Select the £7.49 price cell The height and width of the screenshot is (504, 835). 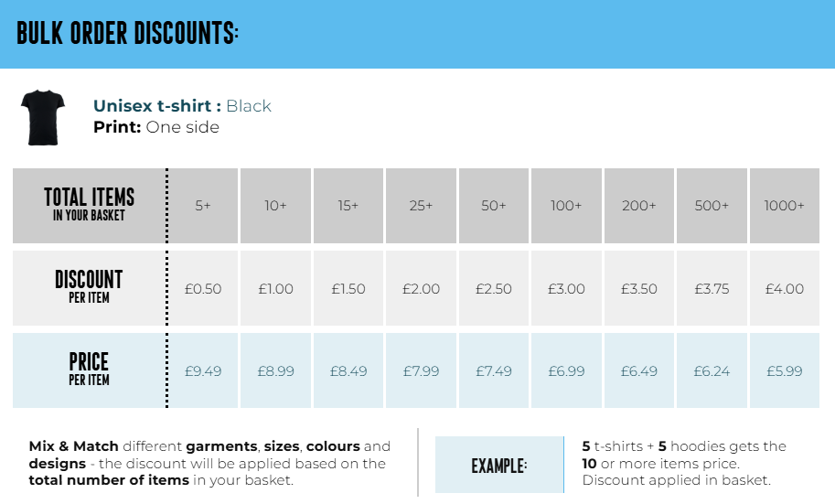[494, 371]
